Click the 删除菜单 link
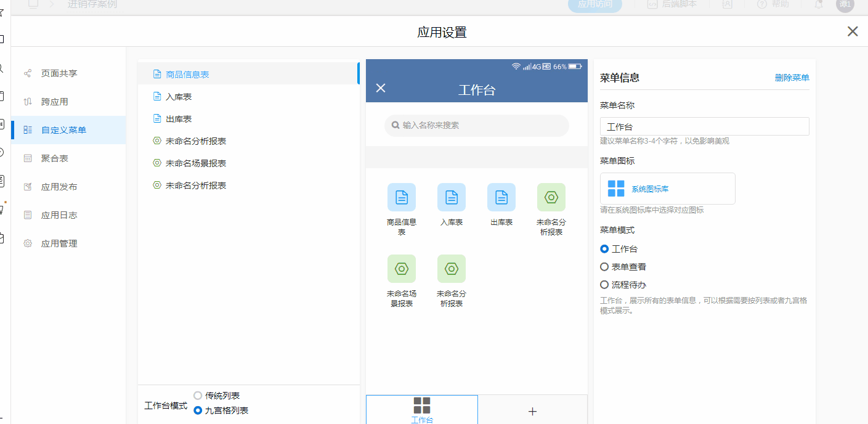This screenshot has height=424, width=868. click(x=792, y=78)
